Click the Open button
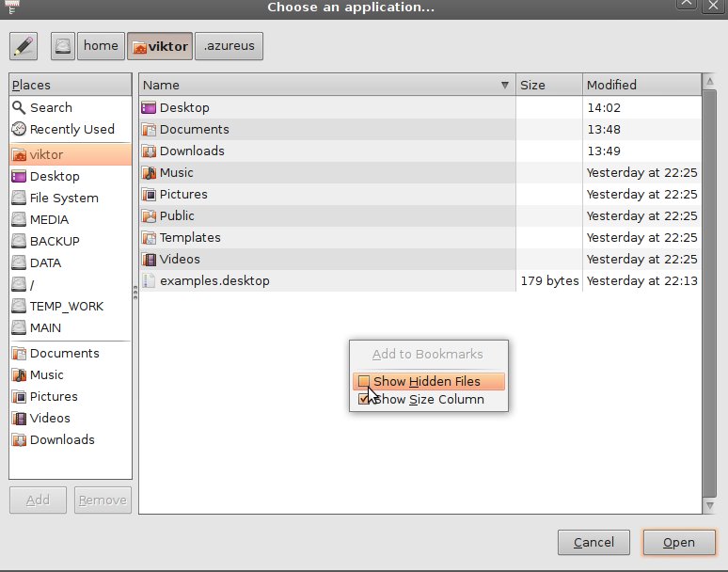Viewport: 728px width, 572px height. (x=679, y=542)
